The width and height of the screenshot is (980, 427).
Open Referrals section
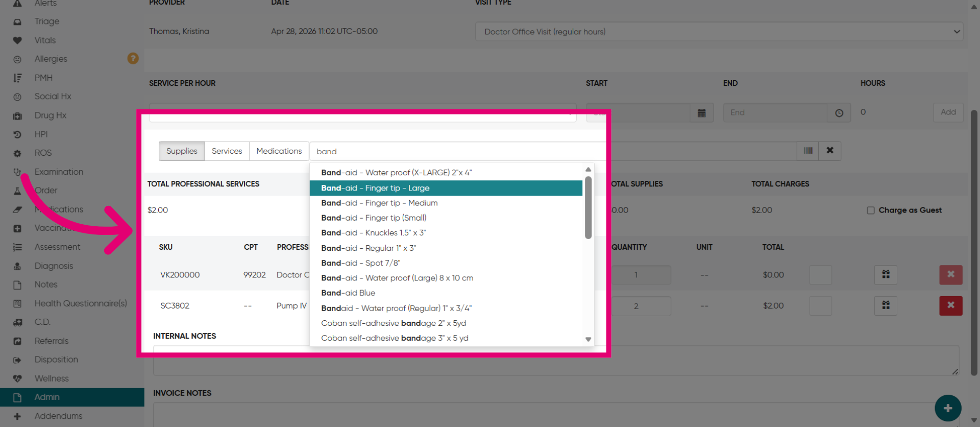[x=51, y=341]
